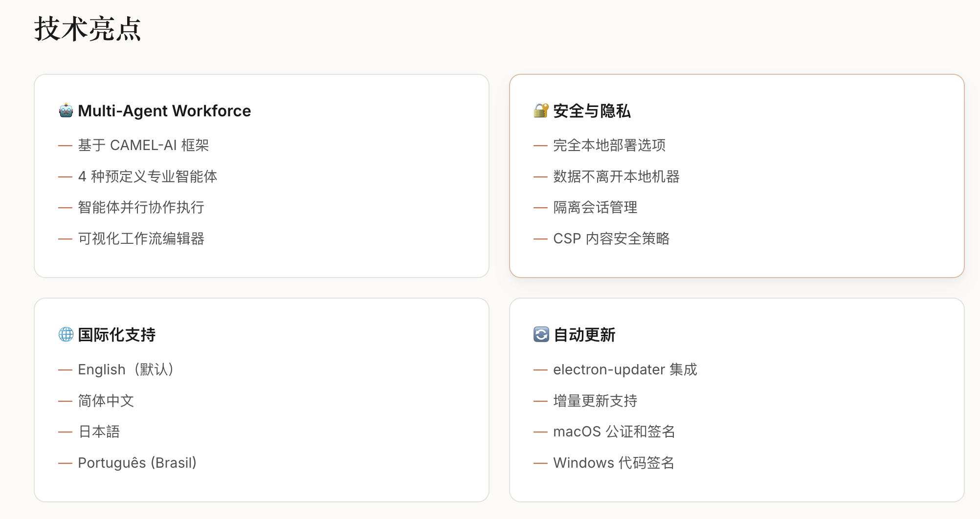Click the 国际化支持 card heading
This screenshot has width=980, height=519.
(x=116, y=335)
